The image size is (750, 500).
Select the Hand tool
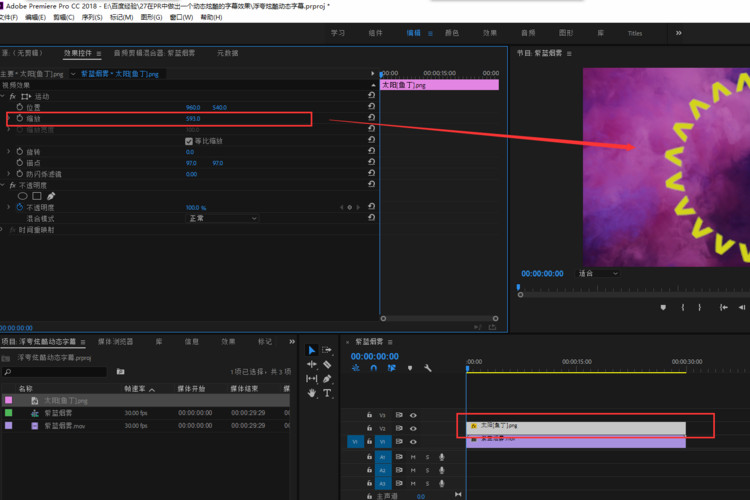pos(311,393)
